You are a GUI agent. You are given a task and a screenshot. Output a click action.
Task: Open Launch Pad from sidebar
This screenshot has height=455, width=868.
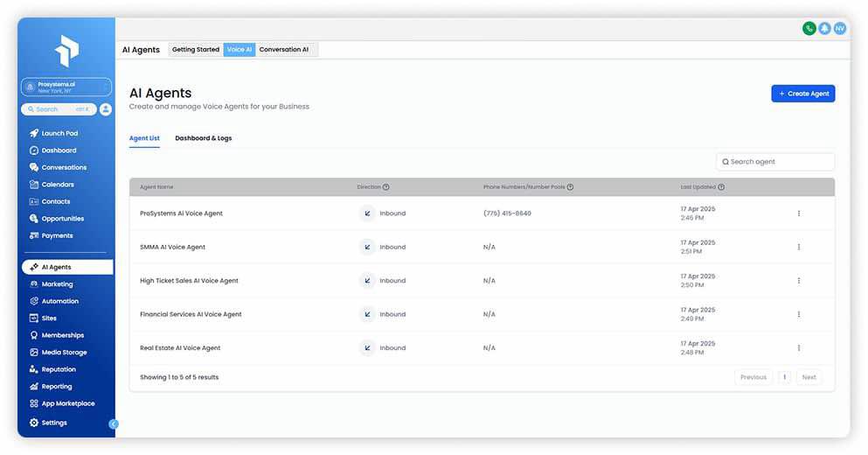[x=54, y=133]
